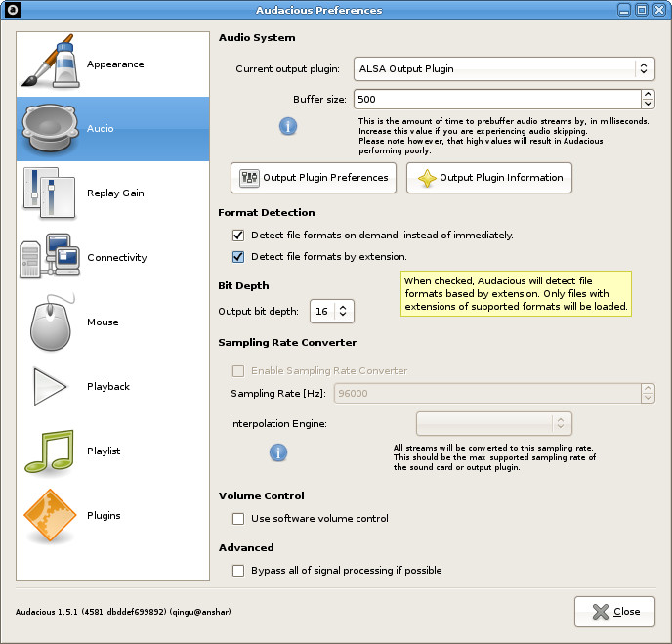This screenshot has height=644, width=672.
Task: Check Bypass all of signal processing
Action: pos(238,571)
